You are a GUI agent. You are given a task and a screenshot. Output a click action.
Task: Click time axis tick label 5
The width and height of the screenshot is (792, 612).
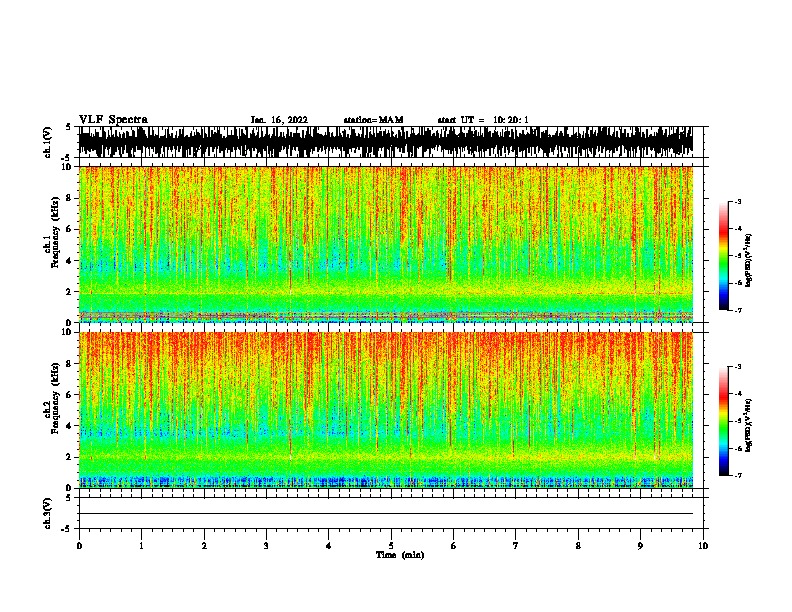(x=391, y=546)
